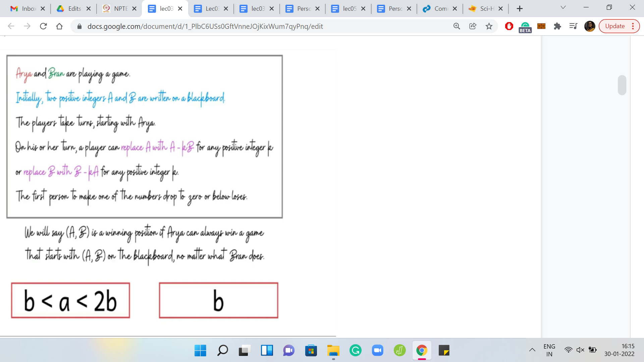Show hidden system tray icons
Screen dimensions: 644x362
point(532,350)
